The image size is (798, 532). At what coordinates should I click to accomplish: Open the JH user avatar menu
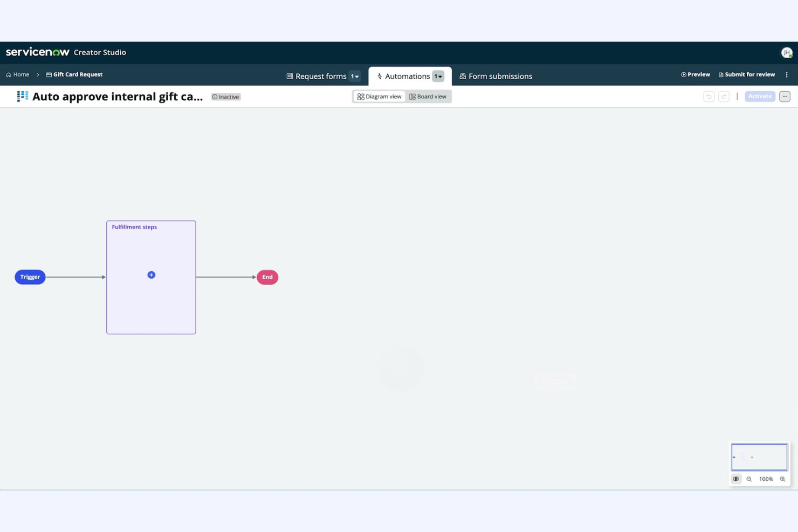coord(787,52)
